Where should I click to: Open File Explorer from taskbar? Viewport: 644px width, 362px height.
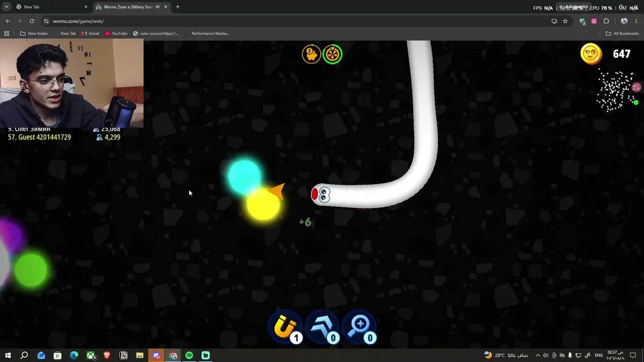140,355
